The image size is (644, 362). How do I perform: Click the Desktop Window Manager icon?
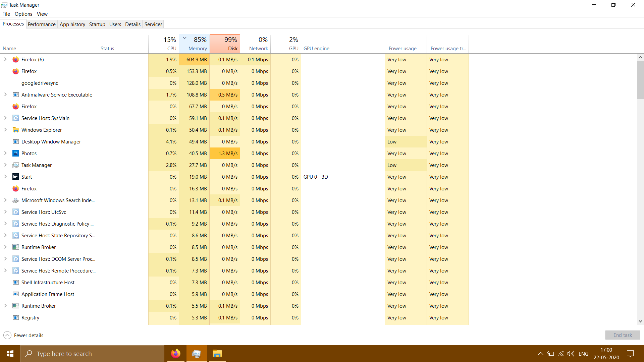click(x=15, y=142)
